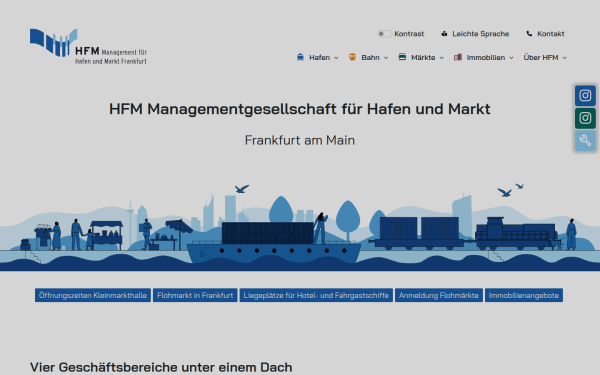Click the Bahn train icon
Screen dimensions: 600x375
[352, 57]
